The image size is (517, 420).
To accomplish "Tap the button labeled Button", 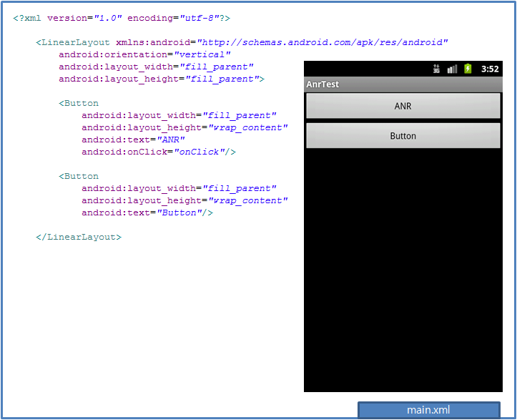I will coord(403,136).
